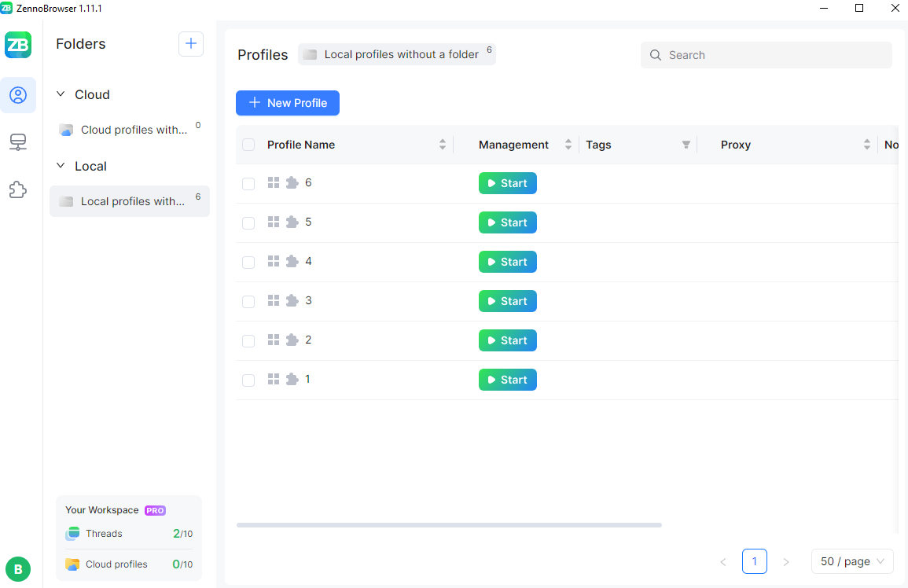Viewport: 908px width, 588px height.
Task: Start profile 4
Action: tap(507, 262)
